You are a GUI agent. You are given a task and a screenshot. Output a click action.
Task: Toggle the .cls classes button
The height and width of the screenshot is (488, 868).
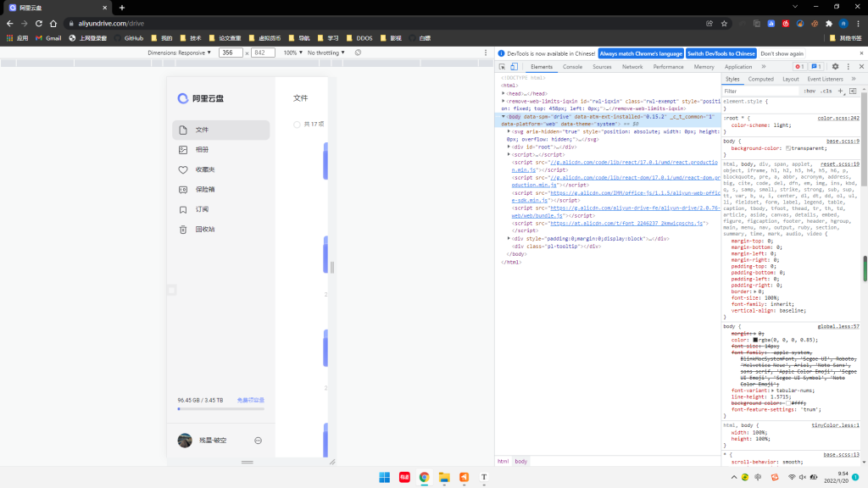tap(826, 91)
